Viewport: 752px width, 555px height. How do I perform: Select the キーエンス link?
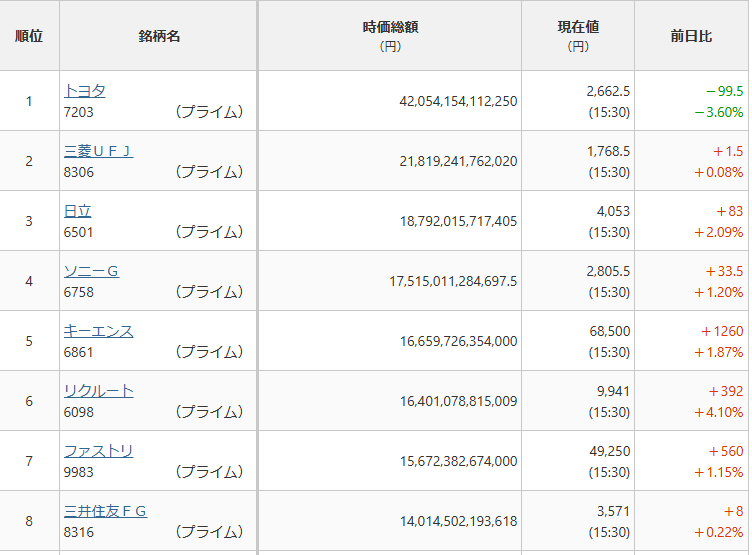click(x=98, y=331)
